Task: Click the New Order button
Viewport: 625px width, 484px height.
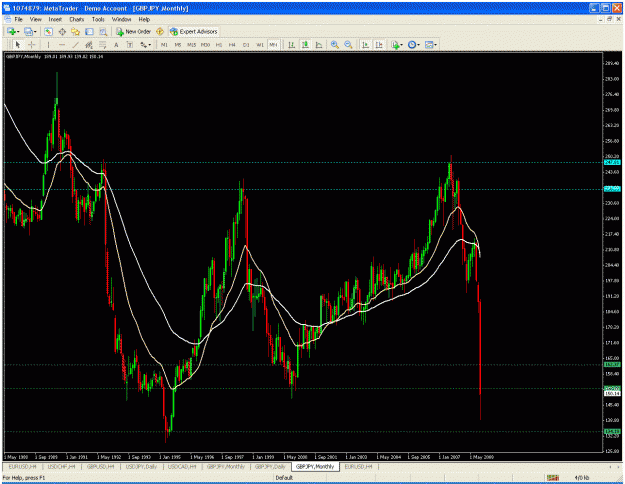Action: pyautogui.click(x=134, y=31)
